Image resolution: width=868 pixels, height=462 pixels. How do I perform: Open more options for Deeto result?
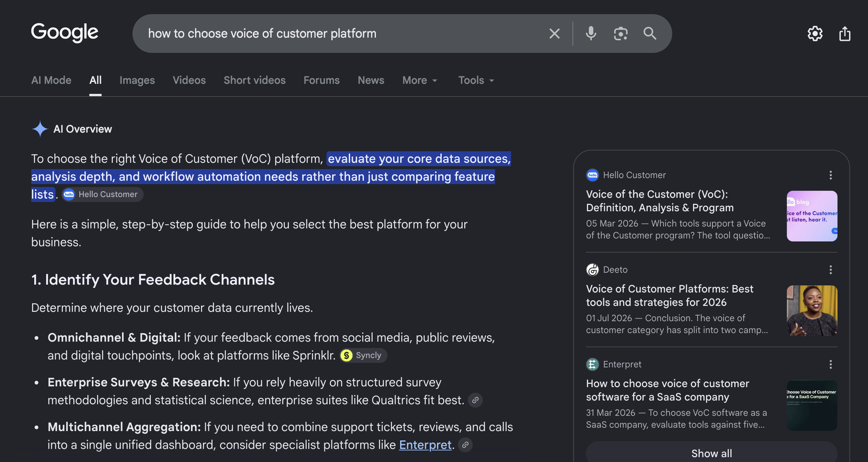pyautogui.click(x=831, y=270)
